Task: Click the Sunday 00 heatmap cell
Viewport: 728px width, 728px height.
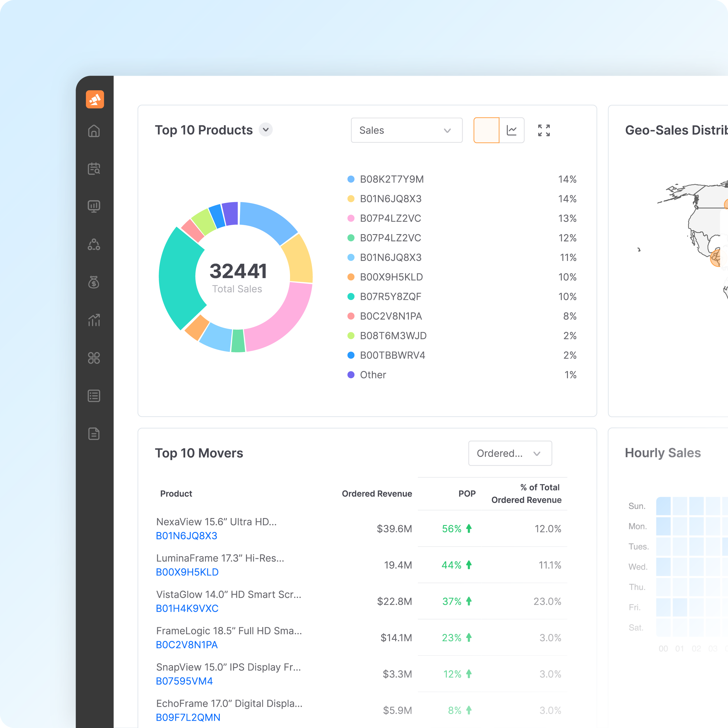Action: point(663,506)
